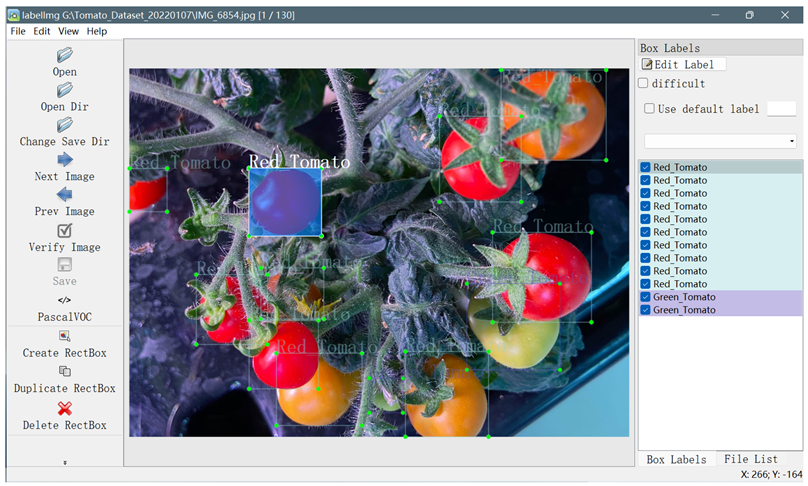This screenshot has width=808, height=486.
Task: Click the red Delete RectBox icon
Action: click(65, 408)
